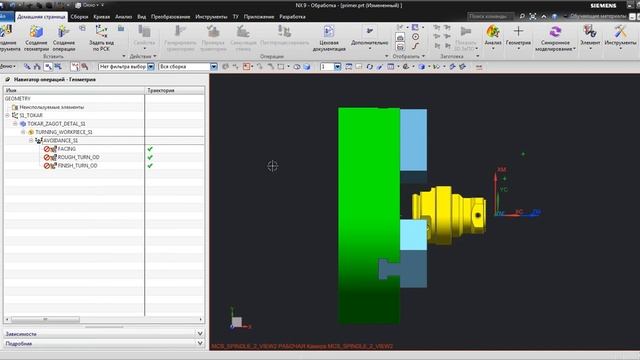Click Проверка траектории icon

[213, 32]
